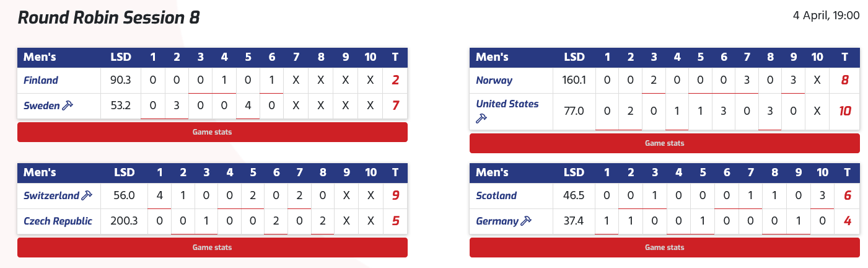Click the Czech Republic team name
Screen dimensions: 868x268
(58, 221)
